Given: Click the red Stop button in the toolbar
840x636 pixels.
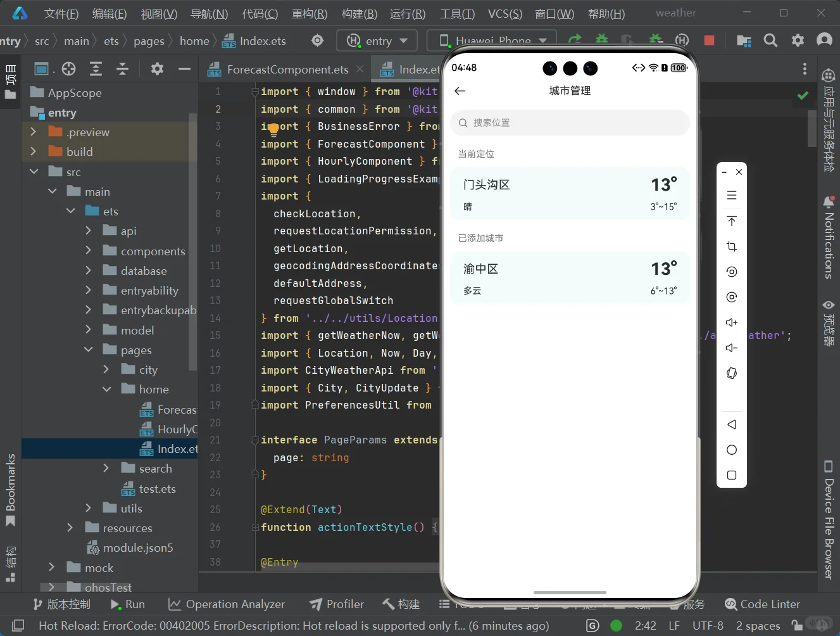Looking at the screenshot, I should click(x=709, y=41).
